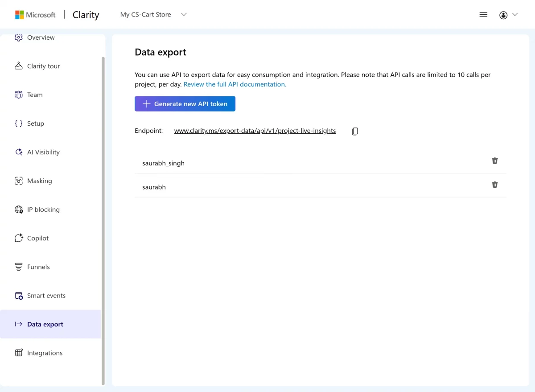Click the Endpoint: label
Image resolution: width=535 pixels, height=392 pixels.
[x=149, y=131]
